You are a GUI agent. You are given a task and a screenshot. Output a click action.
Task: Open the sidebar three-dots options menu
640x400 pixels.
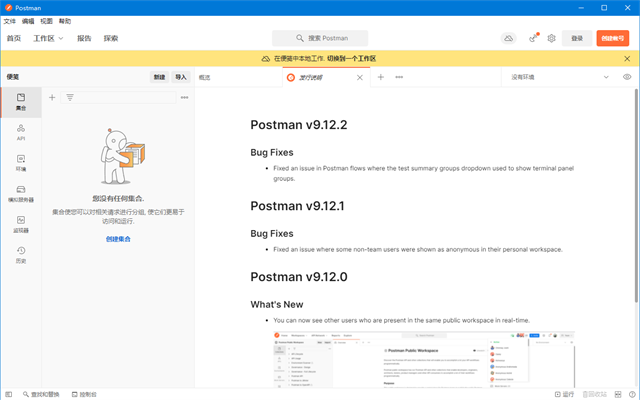184,97
